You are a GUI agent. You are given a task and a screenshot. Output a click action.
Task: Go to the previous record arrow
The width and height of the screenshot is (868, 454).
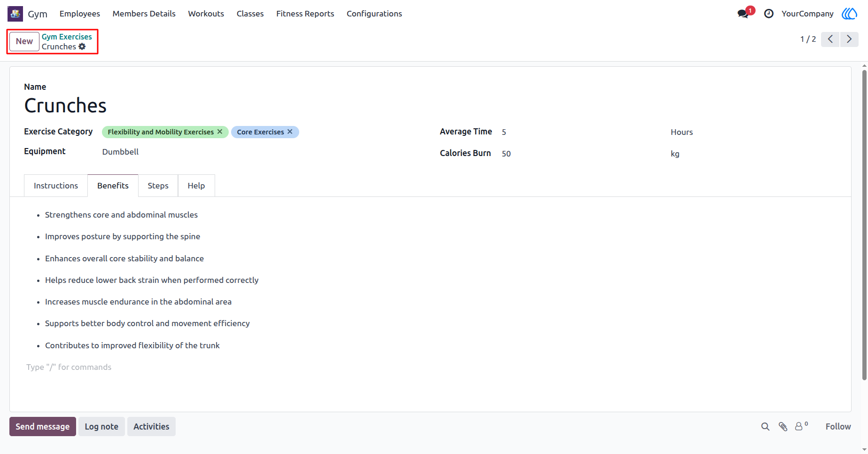coord(830,39)
